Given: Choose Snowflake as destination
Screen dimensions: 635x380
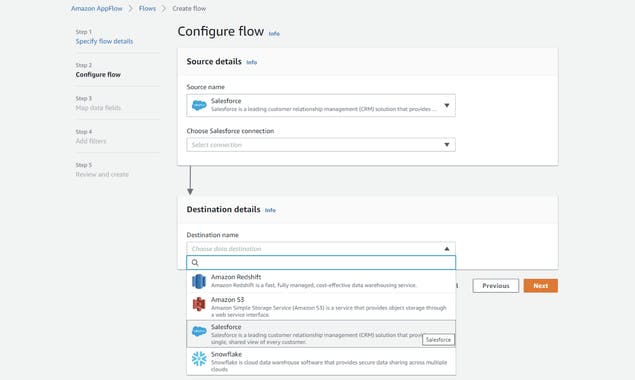Looking at the screenshot, I should pos(321,361).
